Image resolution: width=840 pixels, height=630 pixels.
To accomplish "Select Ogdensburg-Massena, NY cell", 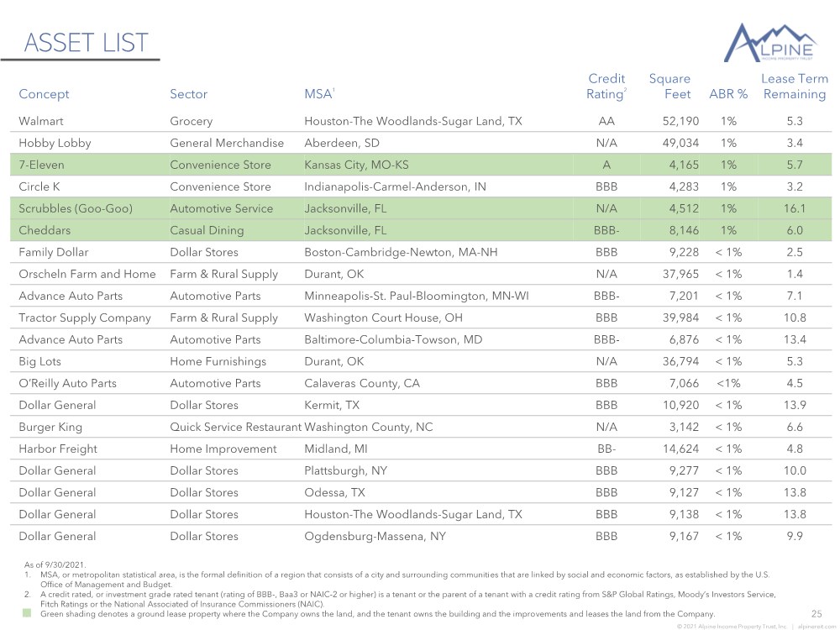I will [375, 536].
